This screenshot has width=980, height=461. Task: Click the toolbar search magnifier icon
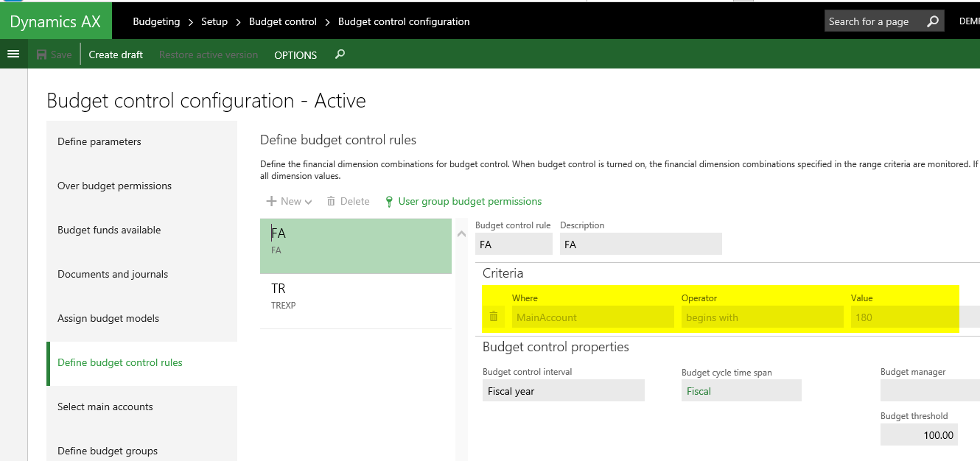point(340,54)
